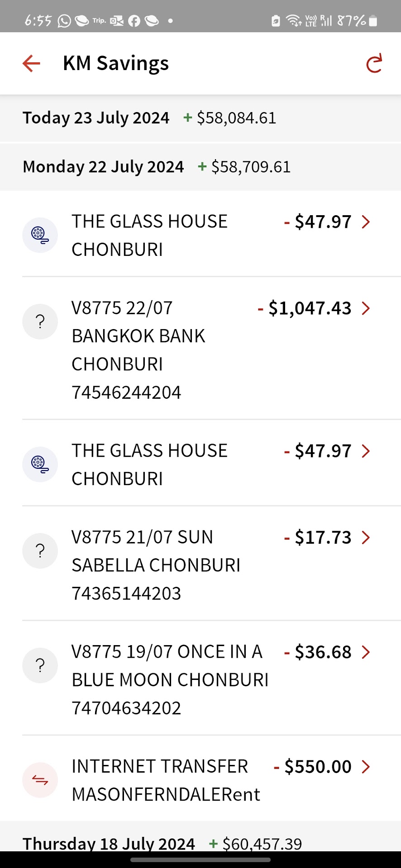Screen dimensions: 401x868
Task: Tap WhatsApp notification icon in status bar
Action: click(x=64, y=21)
